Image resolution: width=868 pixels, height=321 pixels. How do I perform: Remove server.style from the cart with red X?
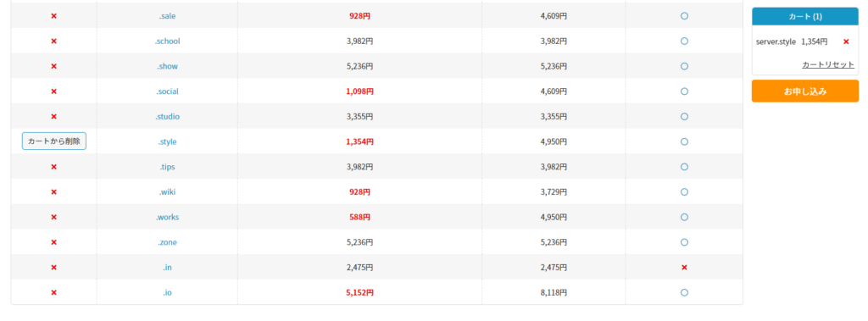pos(846,42)
